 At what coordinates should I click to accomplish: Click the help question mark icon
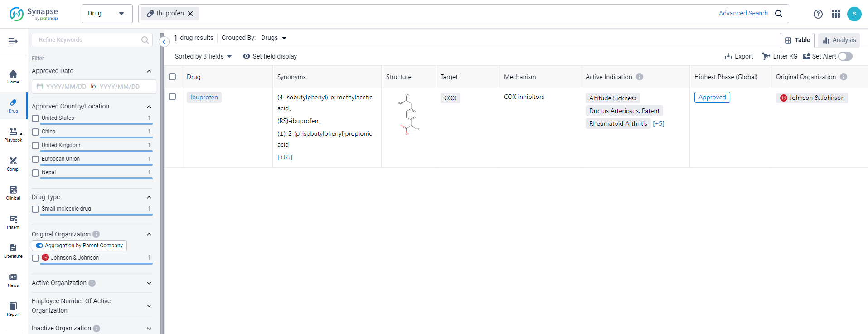pos(818,14)
